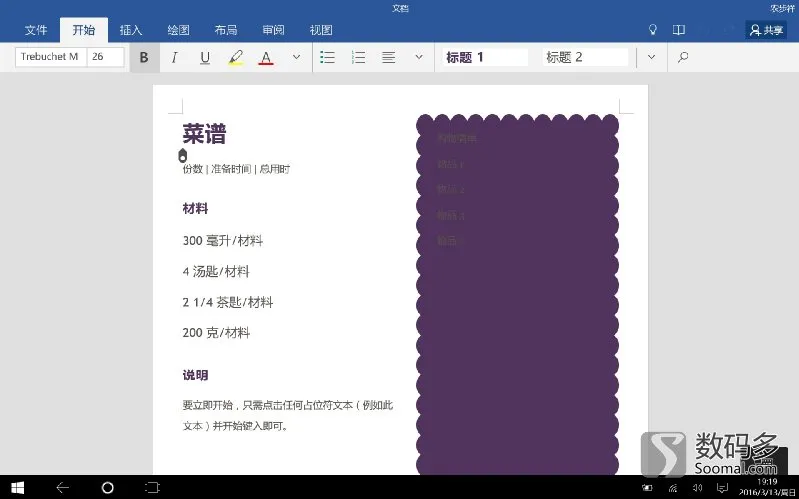799x499 pixels.
Task: Apply the yellow text highlight color
Action: coord(235,57)
